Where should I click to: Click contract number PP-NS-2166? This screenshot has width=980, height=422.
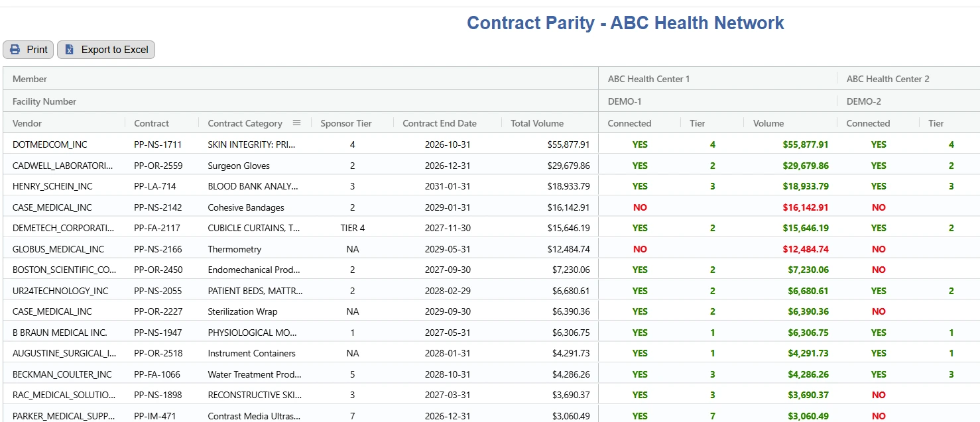click(158, 249)
